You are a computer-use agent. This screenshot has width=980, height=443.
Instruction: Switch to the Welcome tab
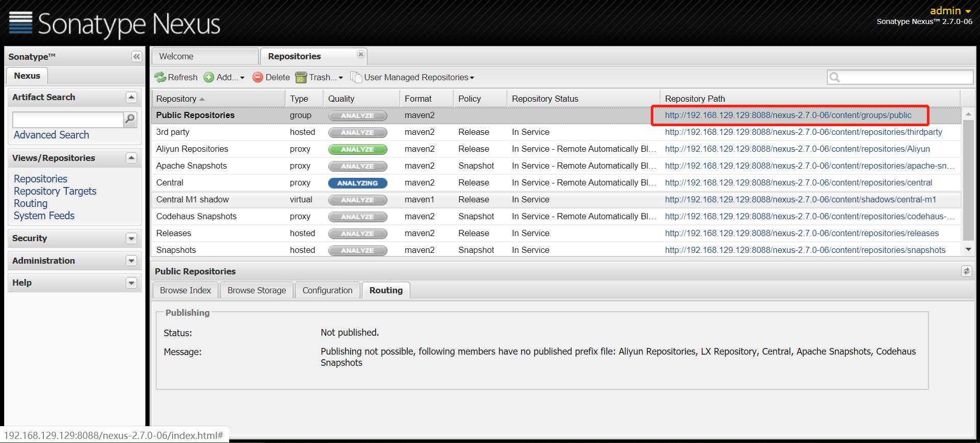pos(204,56)
